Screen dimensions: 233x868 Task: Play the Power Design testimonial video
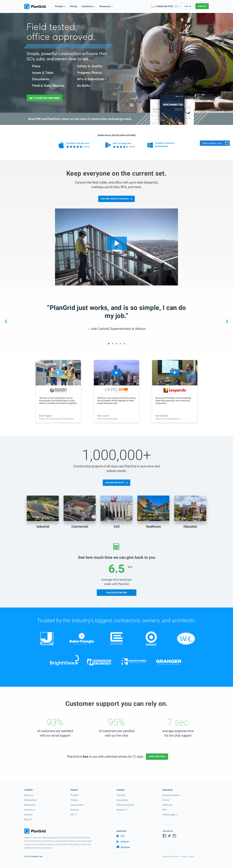tap(58, 373)
